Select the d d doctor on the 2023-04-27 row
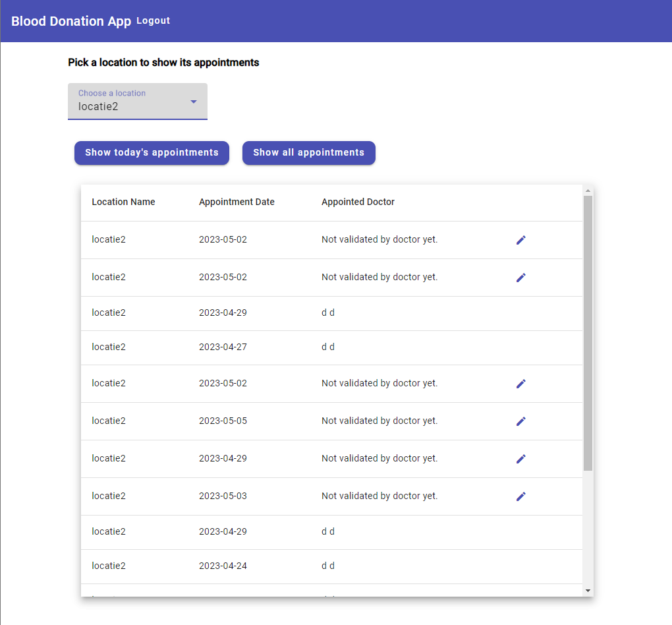 (x=327, y=346)
